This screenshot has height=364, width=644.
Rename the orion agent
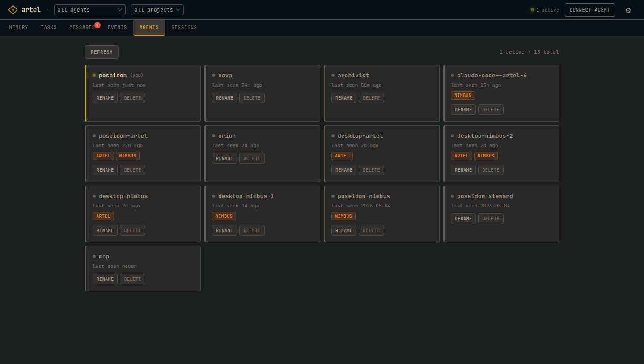tap(225, 158)
